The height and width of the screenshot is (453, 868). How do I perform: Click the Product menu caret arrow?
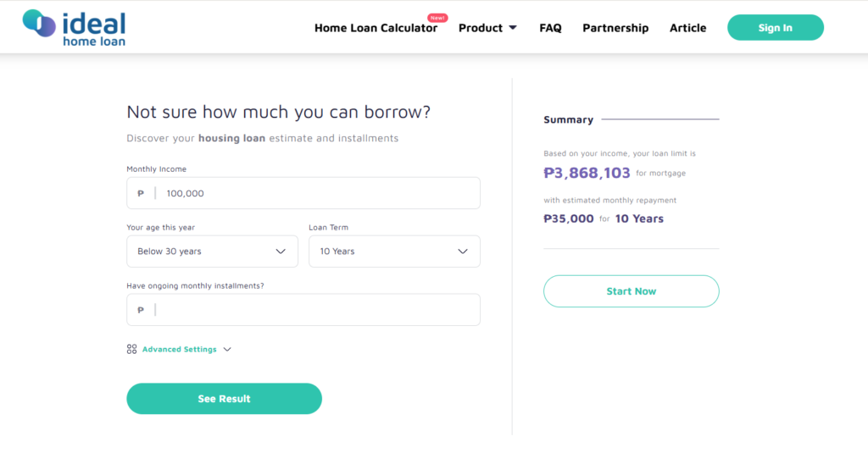point(513,28)
